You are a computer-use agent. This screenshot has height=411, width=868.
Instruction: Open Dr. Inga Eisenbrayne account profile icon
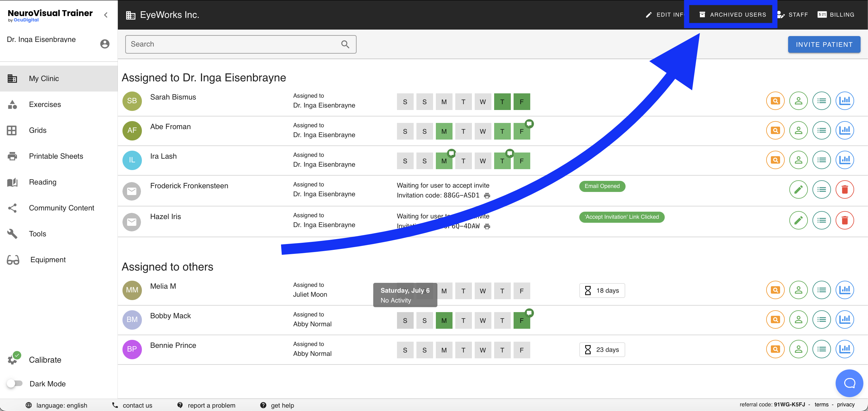click(105, 44)
